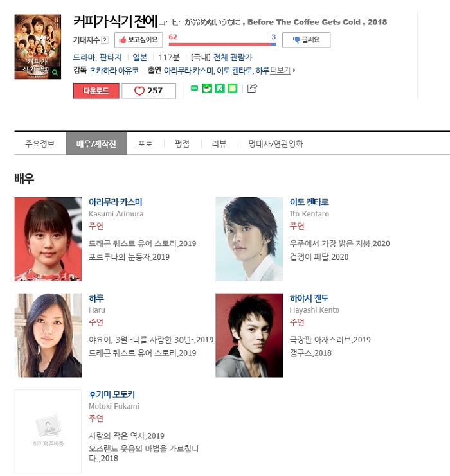Open the share arrow icon
The width and height of the screenshot is (450, 476).
coord(252,88)
